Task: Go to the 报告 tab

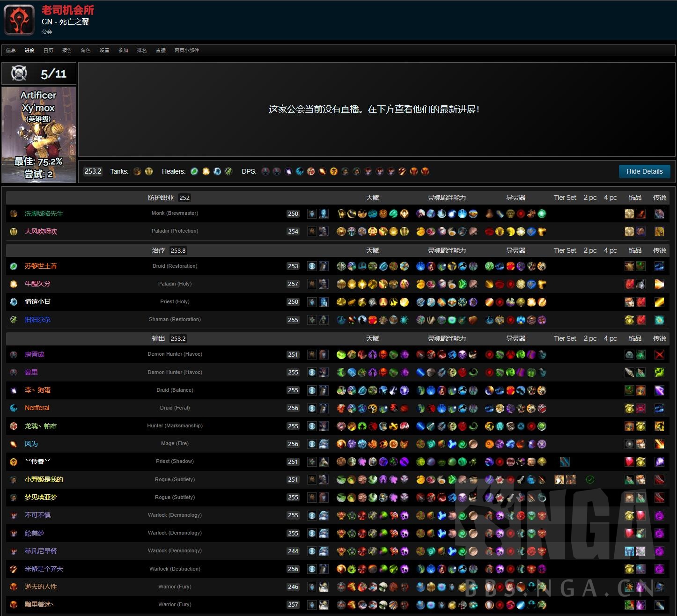Action: click(x=67, y=50)
